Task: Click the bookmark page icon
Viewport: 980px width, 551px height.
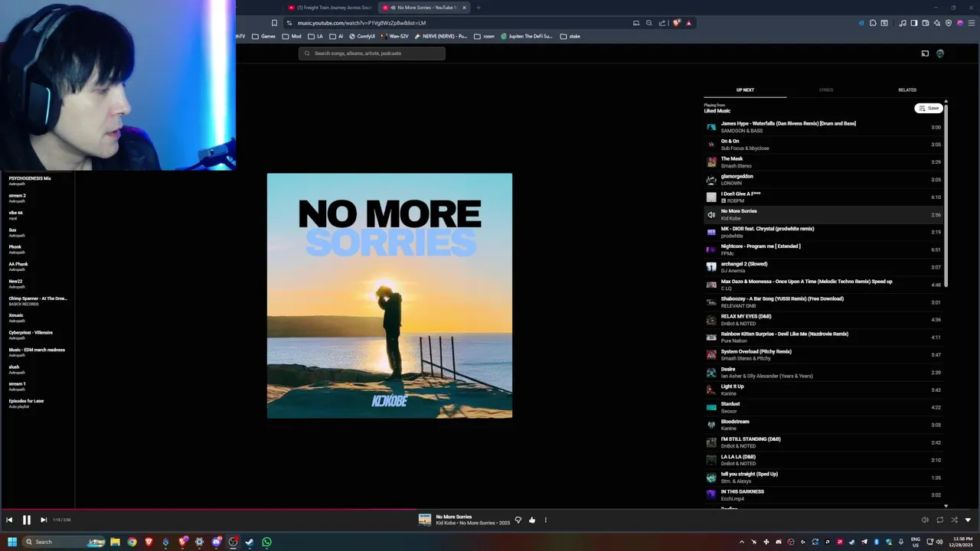Action: coord(274,23)
